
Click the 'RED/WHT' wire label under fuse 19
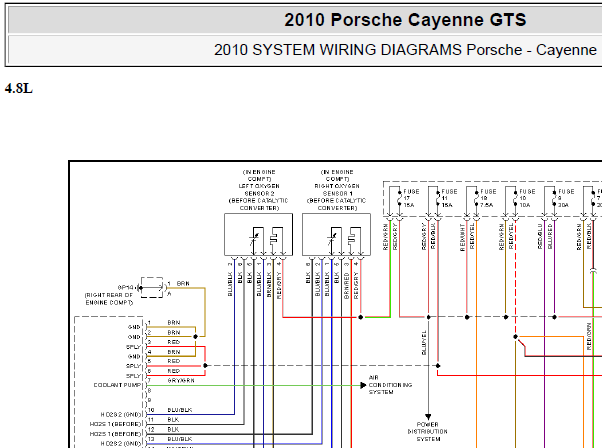463,238
